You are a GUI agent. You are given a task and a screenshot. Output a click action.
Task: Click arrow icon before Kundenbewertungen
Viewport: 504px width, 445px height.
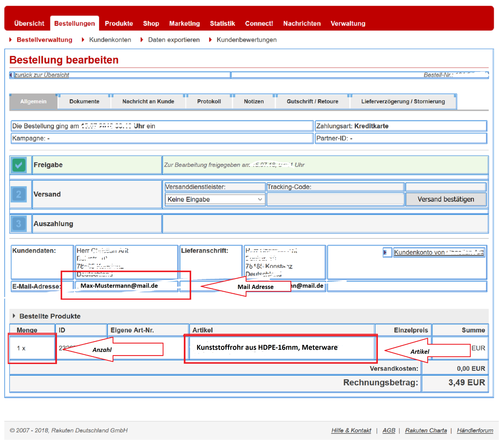pos(210,40)
